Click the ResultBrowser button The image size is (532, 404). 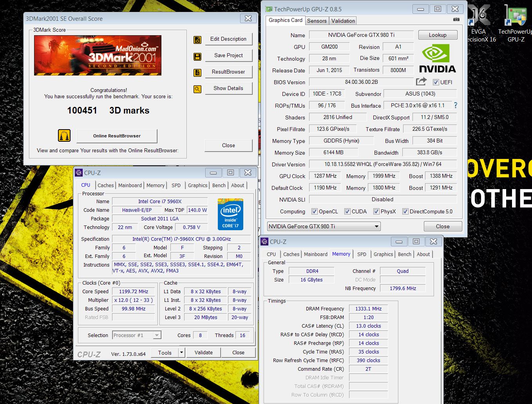pos(228,72)
